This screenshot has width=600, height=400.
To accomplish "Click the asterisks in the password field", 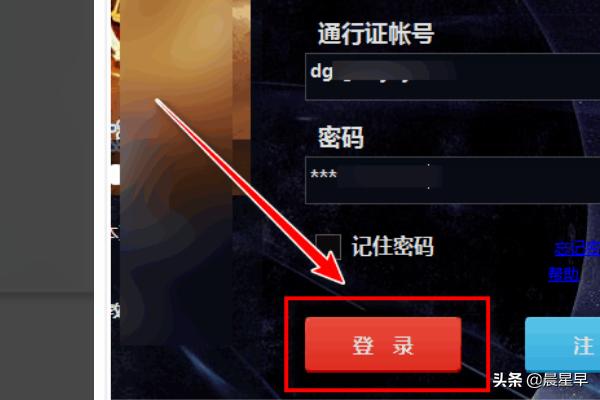I will [x=324, y=175].
